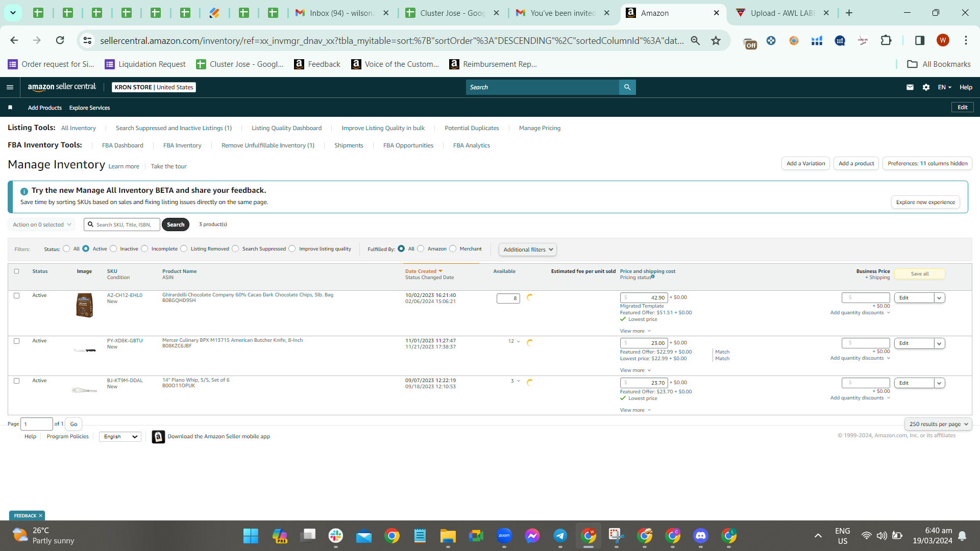Open Edit dropdown arrow for Mercer knife row
This screenshot has width=980, height=551.
(939, 343)
